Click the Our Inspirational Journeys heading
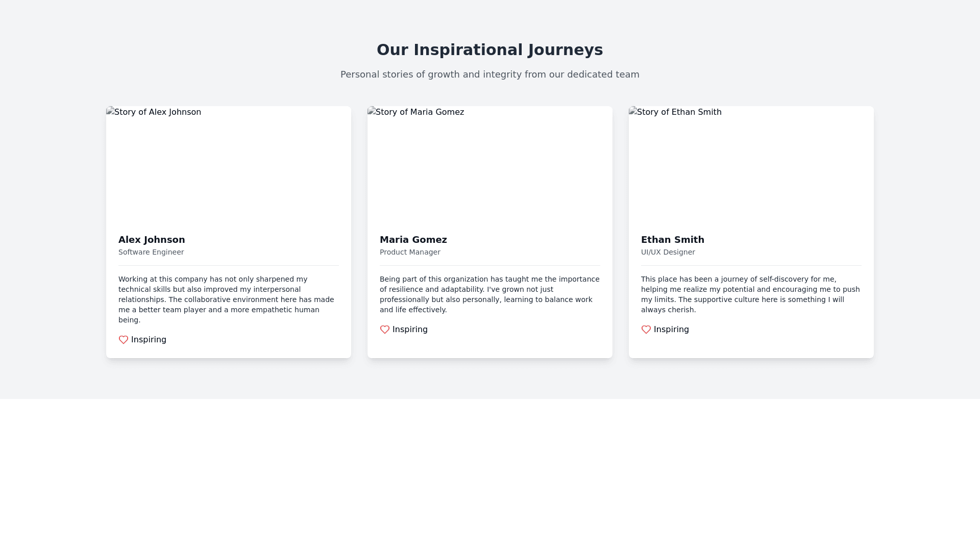Screen dimensions: 980x551 pos(489,50)
